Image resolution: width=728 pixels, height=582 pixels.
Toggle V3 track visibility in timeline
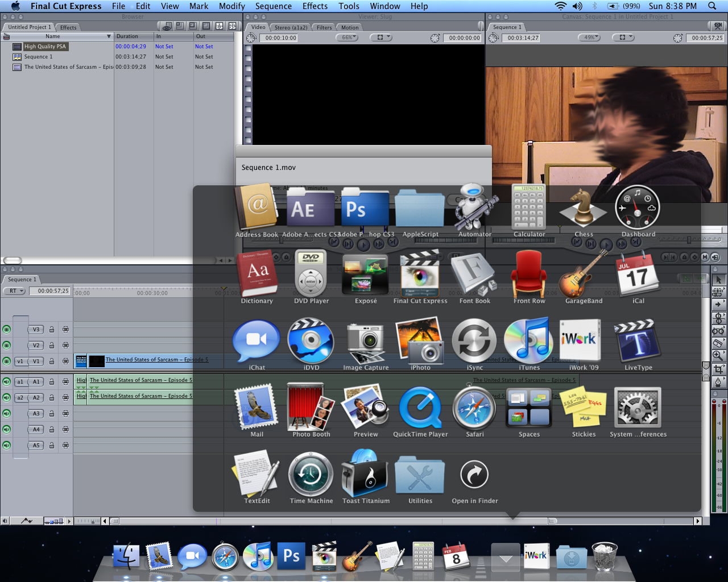(6, 329)
